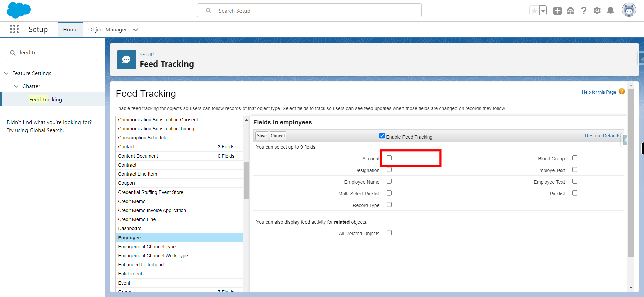Open the help question mark icon
644x297 pixels.
pyautogui.click(x=584, y=11)
